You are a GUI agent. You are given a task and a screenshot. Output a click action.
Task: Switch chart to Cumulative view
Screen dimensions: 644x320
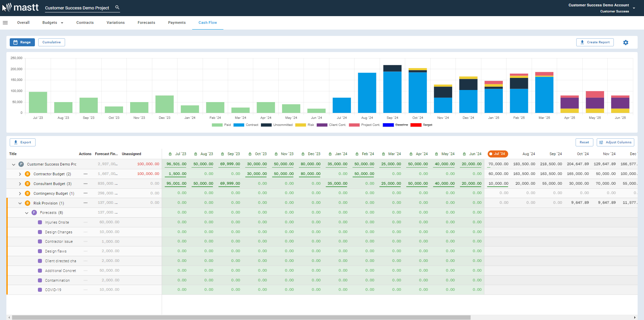(51, 42)
